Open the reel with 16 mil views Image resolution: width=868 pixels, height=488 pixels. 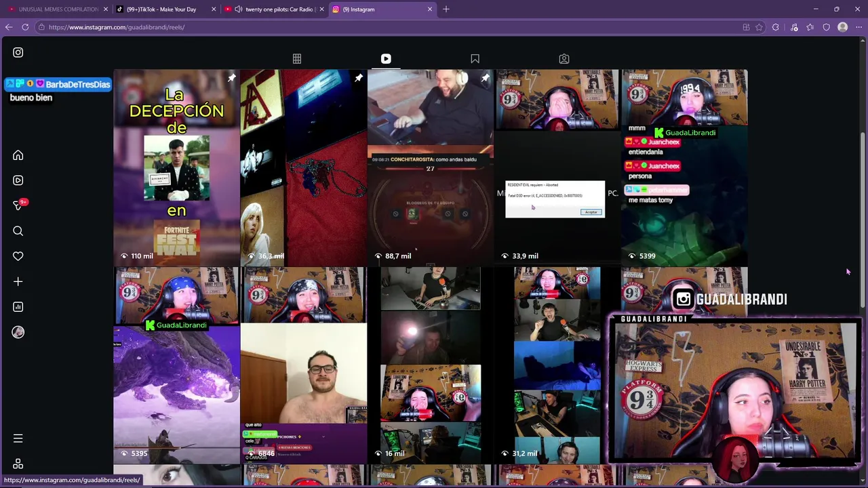click(x=431, y=365)
